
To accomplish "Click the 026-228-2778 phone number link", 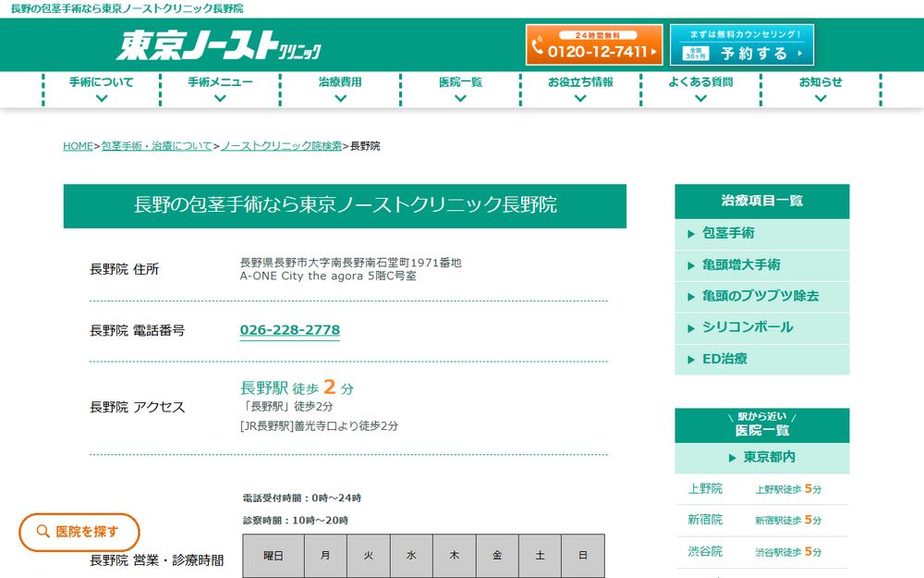I will coord(290,330).
